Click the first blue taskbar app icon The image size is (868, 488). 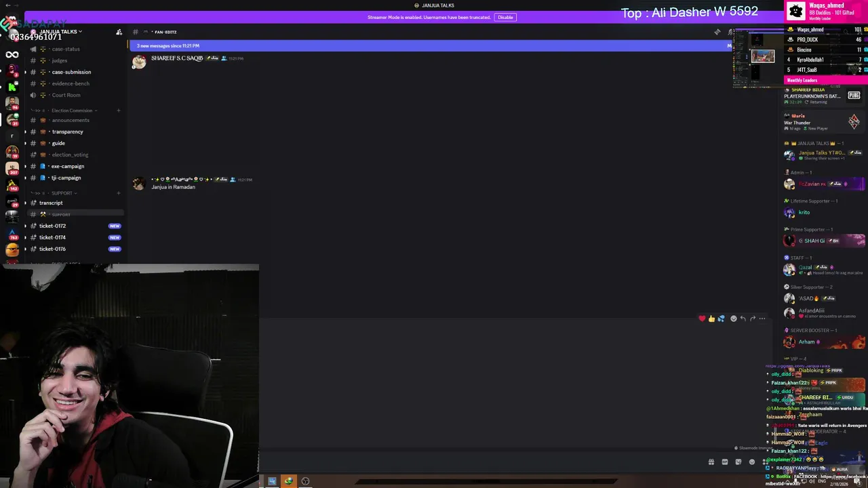click(272, 481)
